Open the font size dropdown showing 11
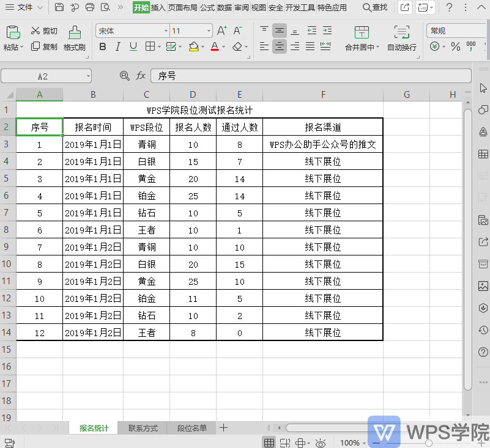This screenshot has width=490, height=448. 209,31
